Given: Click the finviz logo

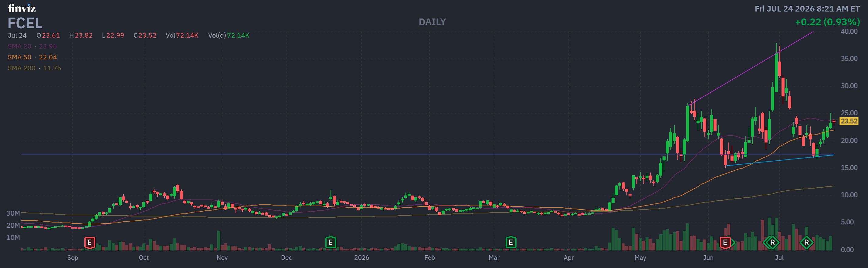Looking at the screenshot, I should click(x=22, y=8).
